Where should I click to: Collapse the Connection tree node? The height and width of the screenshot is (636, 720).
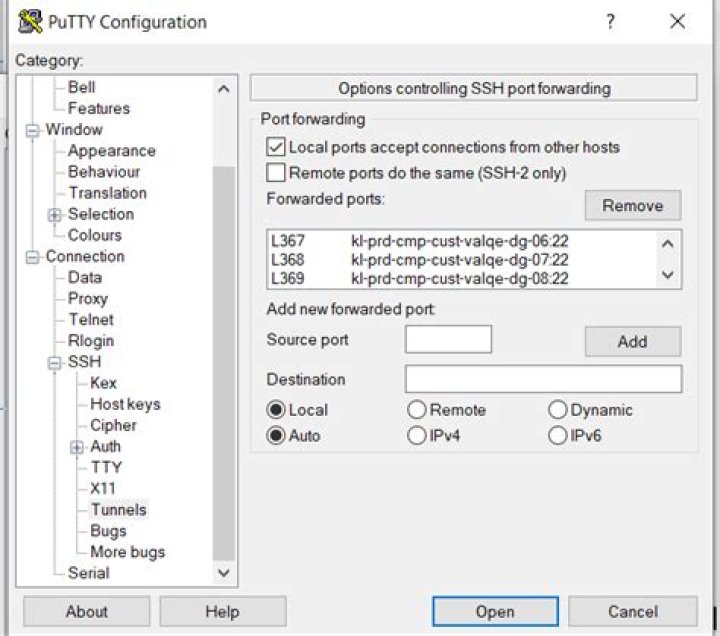32,257
